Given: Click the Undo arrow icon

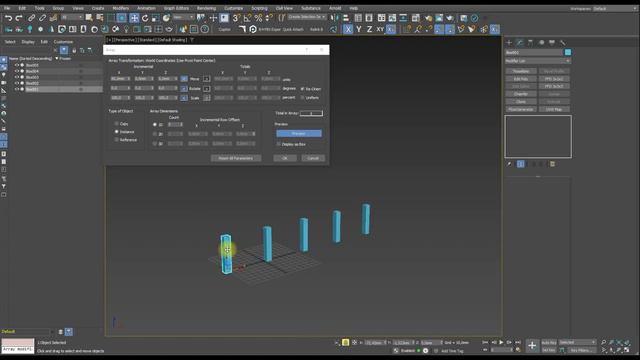Looking at the screenshot, I should click(x=8, y=18).
